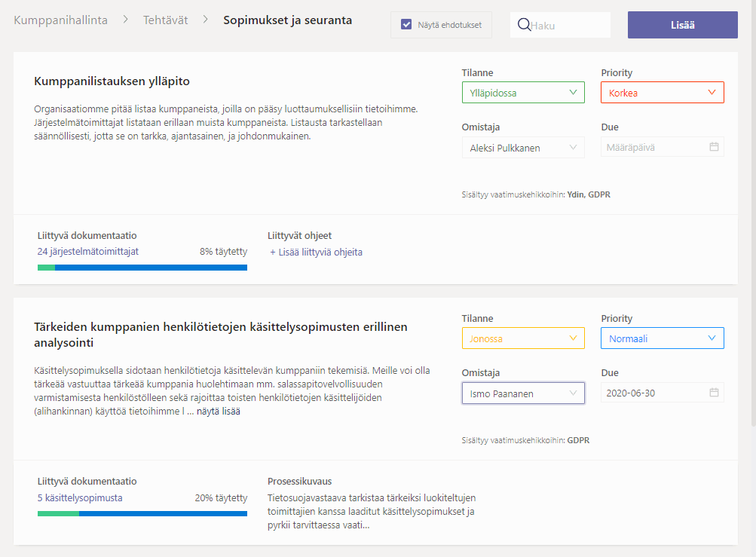This screenshot has width=756, height=557.
Task: Click '8% täytetty' label
Action: click(x=223, y=251)
